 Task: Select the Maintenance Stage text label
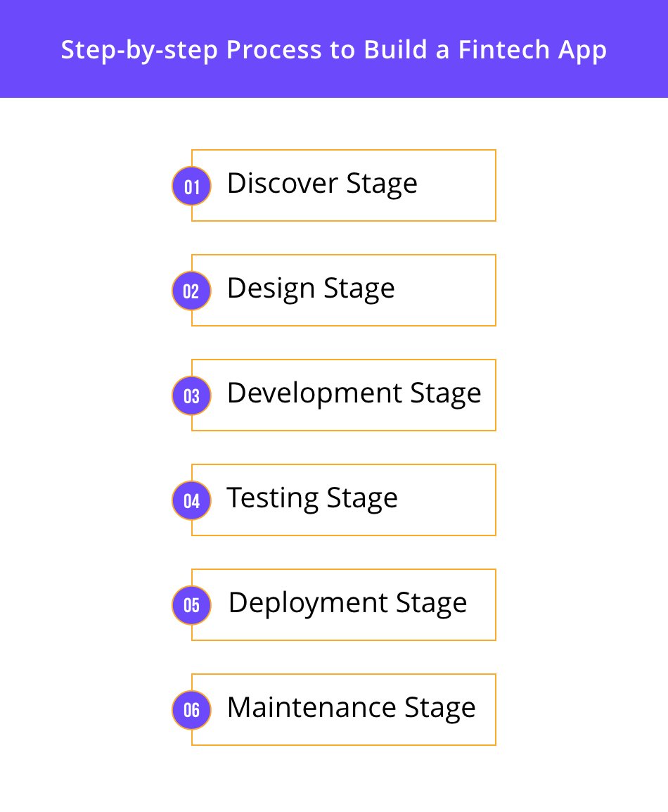[351, 707]
